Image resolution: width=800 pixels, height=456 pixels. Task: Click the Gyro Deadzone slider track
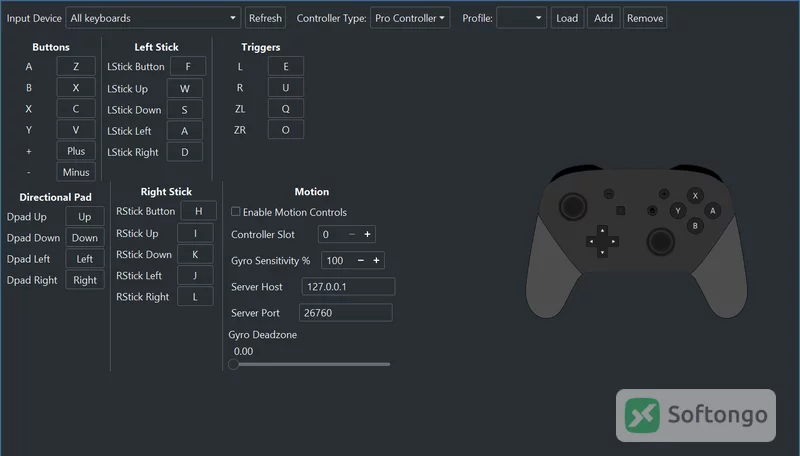coord(312,364)
